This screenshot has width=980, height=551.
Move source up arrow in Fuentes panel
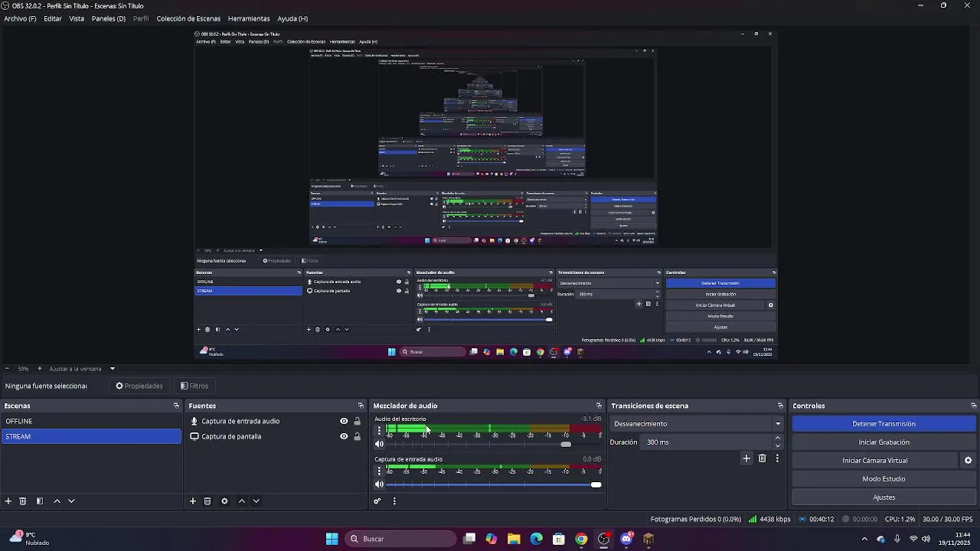pyautogui.click(x=242, y=501)
